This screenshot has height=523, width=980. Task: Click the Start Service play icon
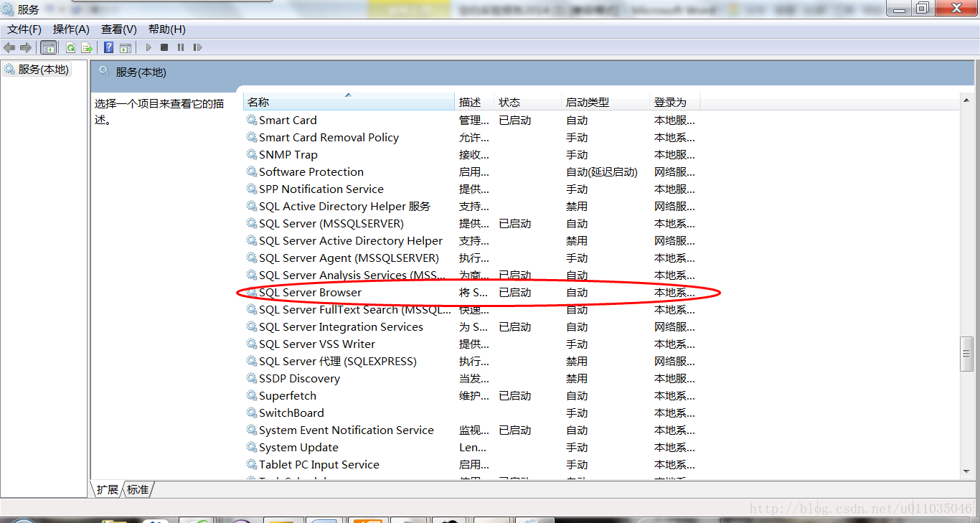pyautogui.click(x=149, y=47)
